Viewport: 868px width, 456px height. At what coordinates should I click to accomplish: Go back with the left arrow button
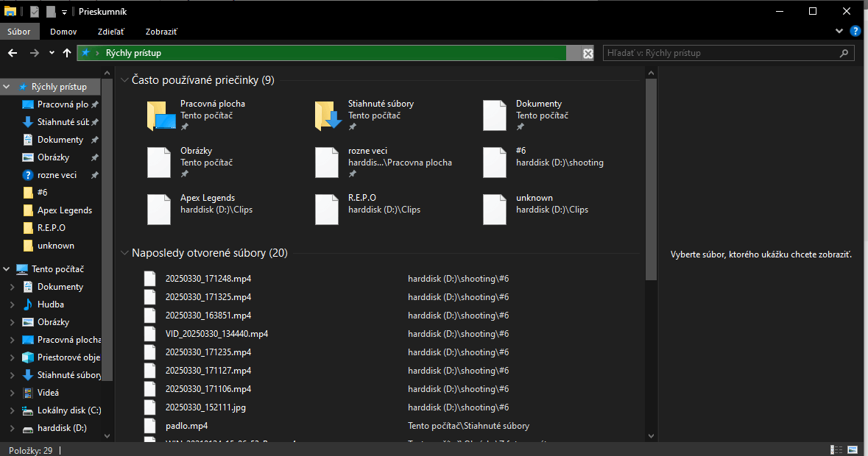(x=13, y=53)
